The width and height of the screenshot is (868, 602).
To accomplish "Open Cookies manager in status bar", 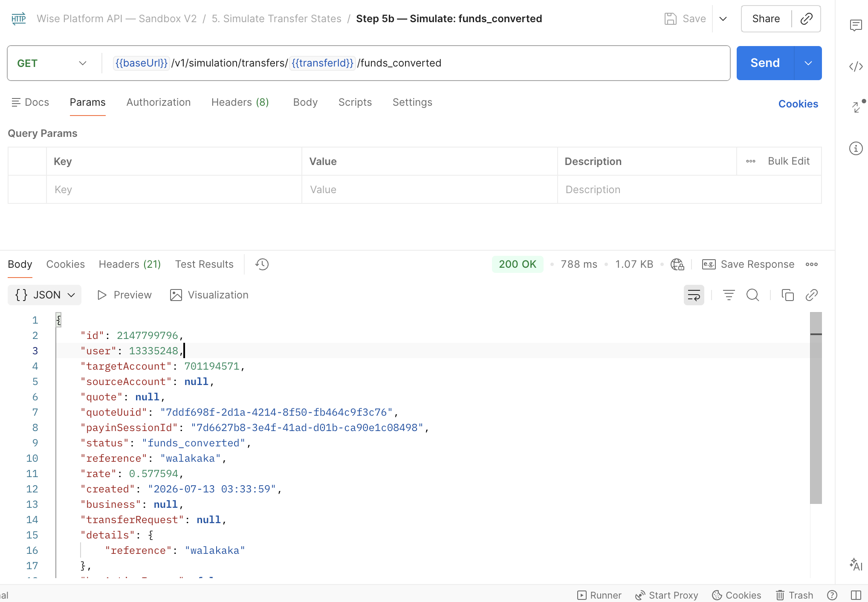I will [x=737, y=595].
